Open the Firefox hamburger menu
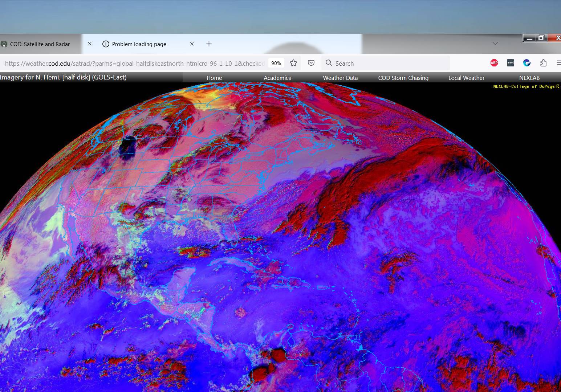This screenshot has height=392, width=561. click(x=558, y=63)
